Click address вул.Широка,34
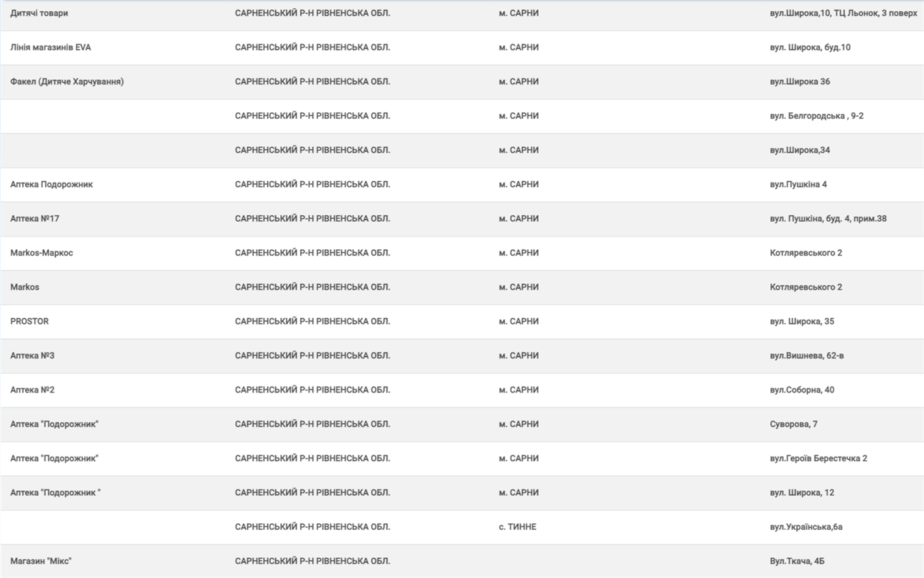The width and height of the screenshot is (924, 578). [x=799, y=150]
